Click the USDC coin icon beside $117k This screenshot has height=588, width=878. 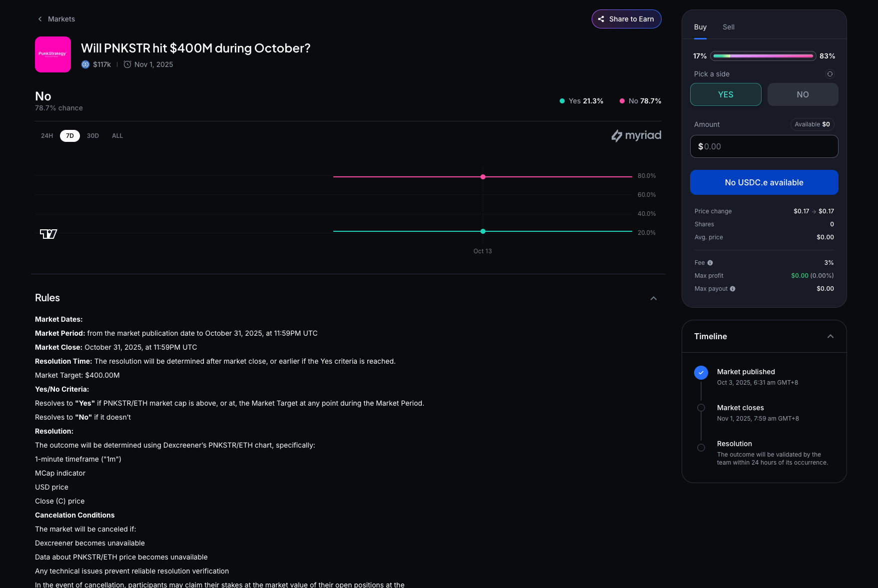[x=85, y=64]
